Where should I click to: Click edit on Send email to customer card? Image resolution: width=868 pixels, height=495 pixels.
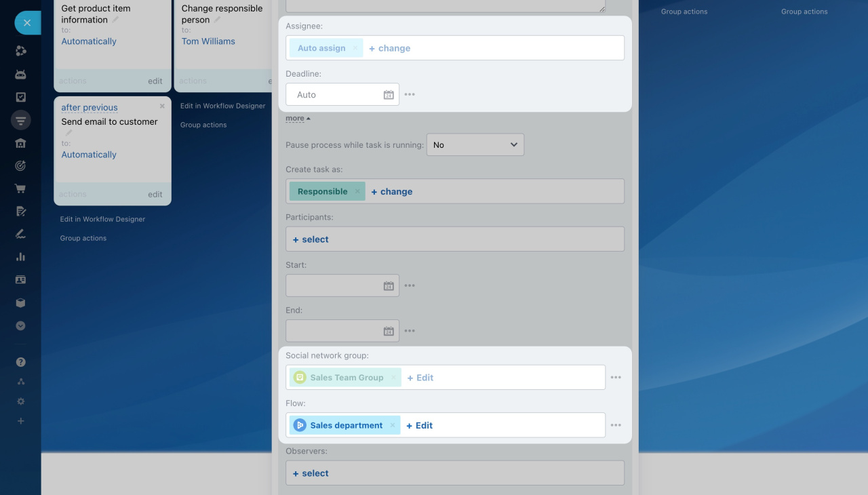coord(155,195)
